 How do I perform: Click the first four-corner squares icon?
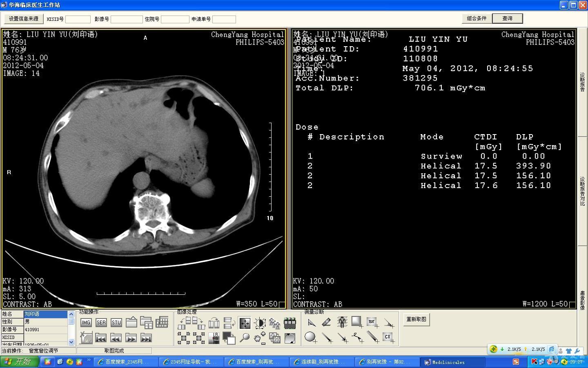[184, 338]
